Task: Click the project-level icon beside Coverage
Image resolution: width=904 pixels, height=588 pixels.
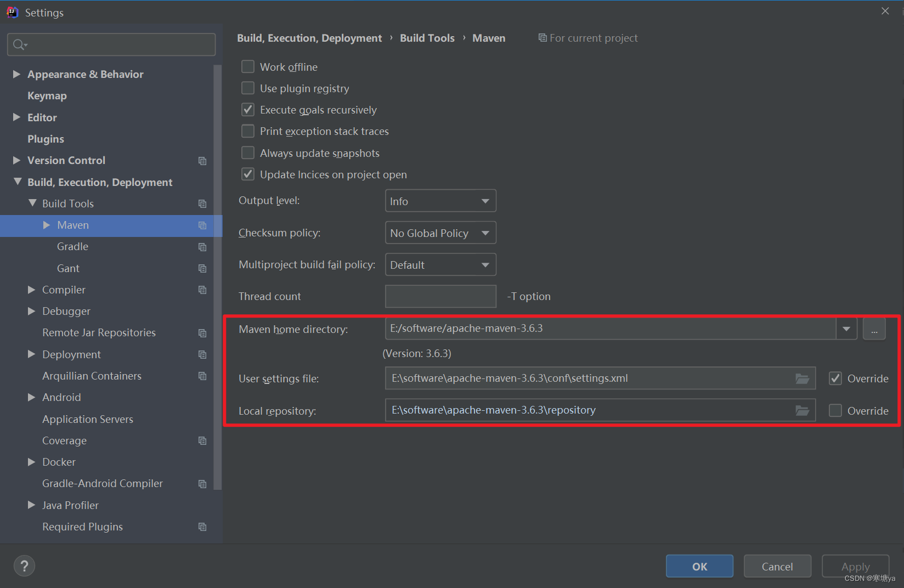Action: [x=202, y=441]
